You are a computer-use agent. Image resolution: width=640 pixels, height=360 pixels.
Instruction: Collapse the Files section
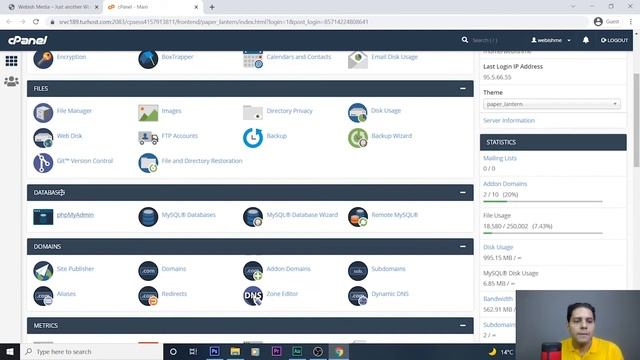pyautogui.click(x=462, y=89)
